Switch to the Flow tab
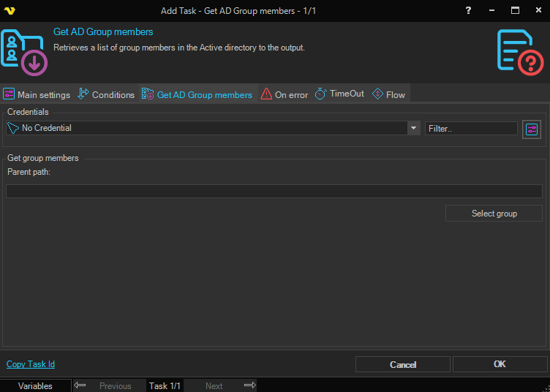This screenshot has height=392, width=550. point(388,94)
